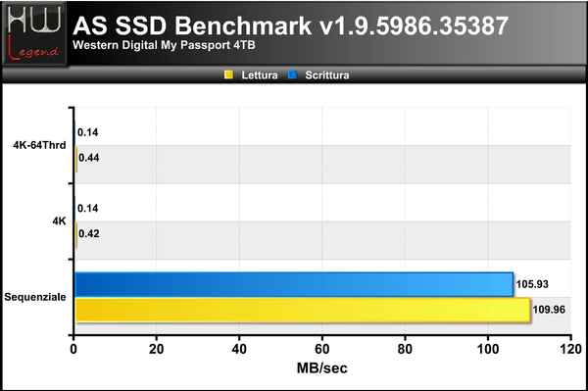Click the 60 tick label on x-axis
The width and height of the screenshot is (588, 391).
click(322, 349)
